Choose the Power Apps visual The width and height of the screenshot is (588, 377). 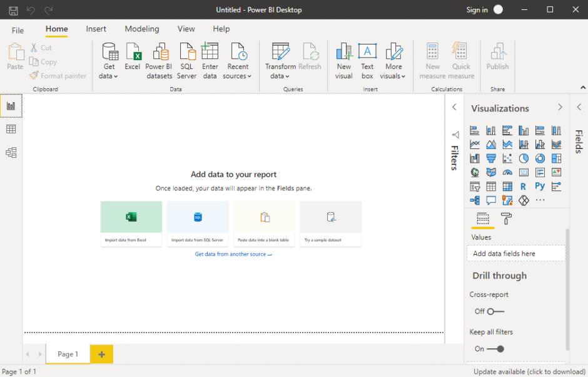click(x=524, y=200)
